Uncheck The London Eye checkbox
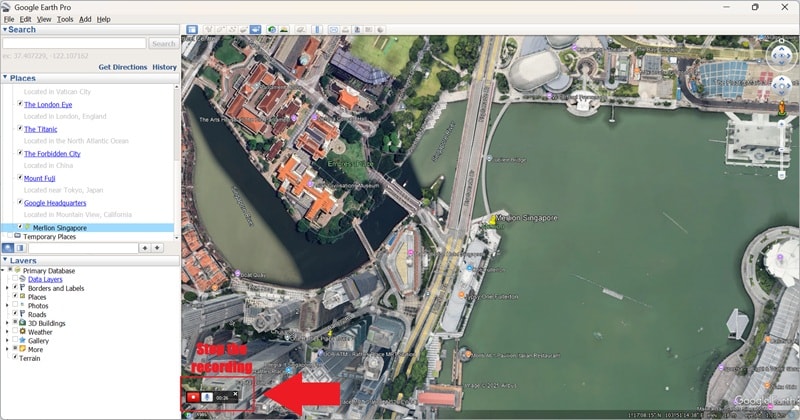Screen dimensions: 800x420 20,104
